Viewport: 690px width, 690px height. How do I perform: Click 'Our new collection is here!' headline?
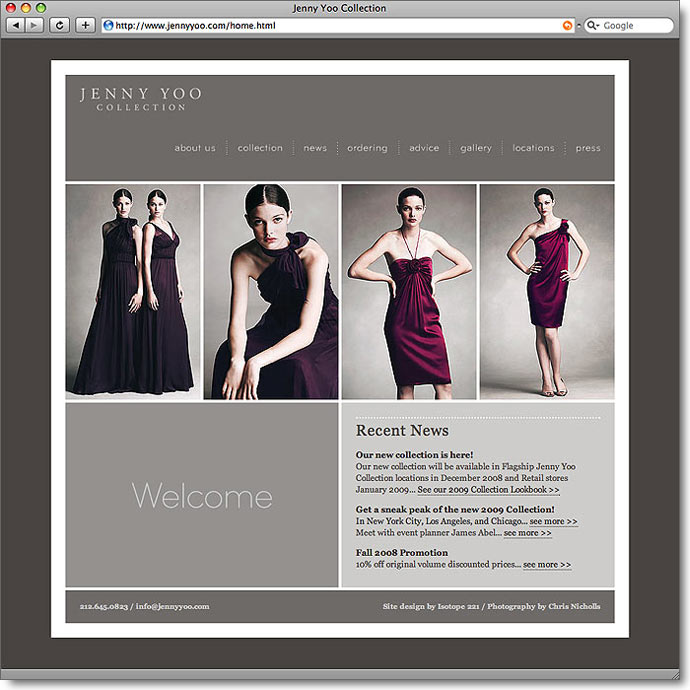tap(415, 455)
